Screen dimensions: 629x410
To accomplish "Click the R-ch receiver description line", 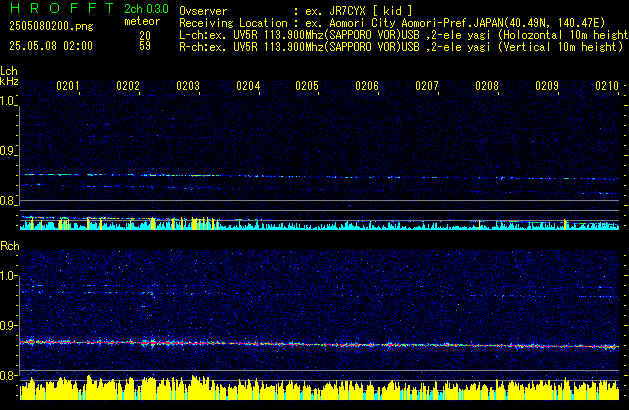I will coord(401,47).
